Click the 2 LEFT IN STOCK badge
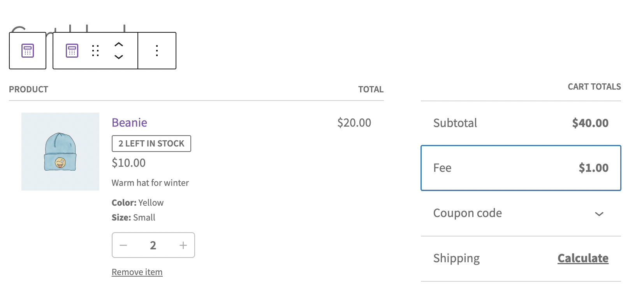 click(x=151, y=143)
